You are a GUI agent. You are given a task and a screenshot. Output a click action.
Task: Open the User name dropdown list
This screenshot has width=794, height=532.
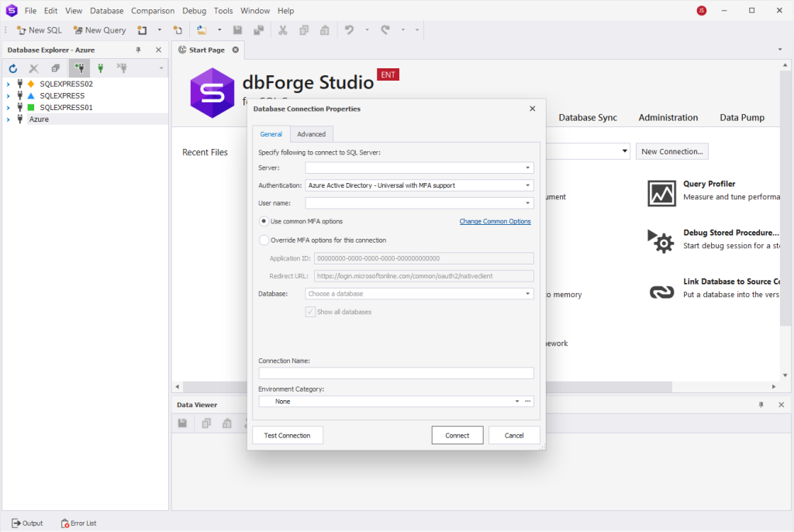point(527,203)
